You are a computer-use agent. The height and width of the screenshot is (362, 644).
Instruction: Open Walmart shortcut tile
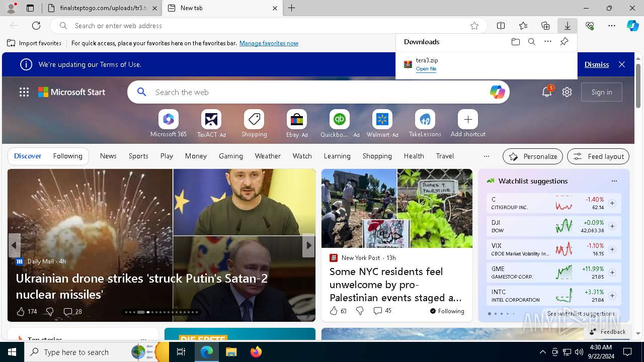click(x=382, y=124)
